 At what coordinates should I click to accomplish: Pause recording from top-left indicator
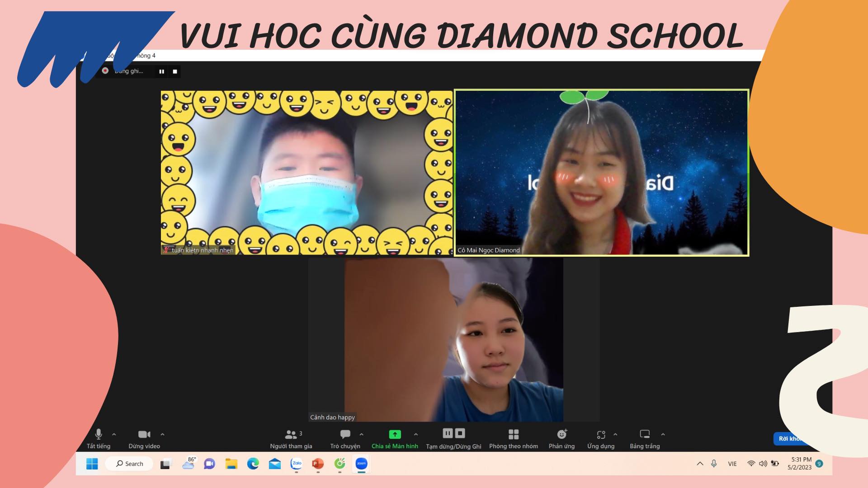(161, 71)
